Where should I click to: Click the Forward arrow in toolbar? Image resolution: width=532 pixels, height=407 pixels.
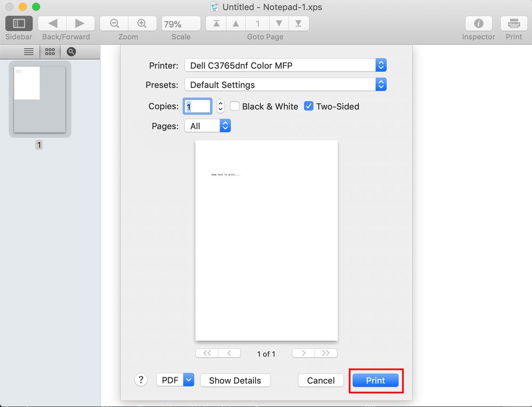pos(80,23)
